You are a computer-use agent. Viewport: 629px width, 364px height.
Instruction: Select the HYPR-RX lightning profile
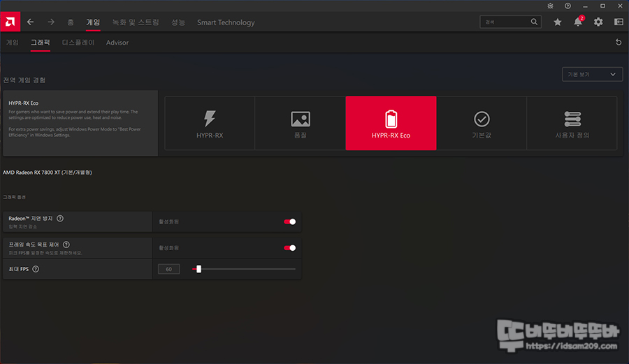coord(210,123)
